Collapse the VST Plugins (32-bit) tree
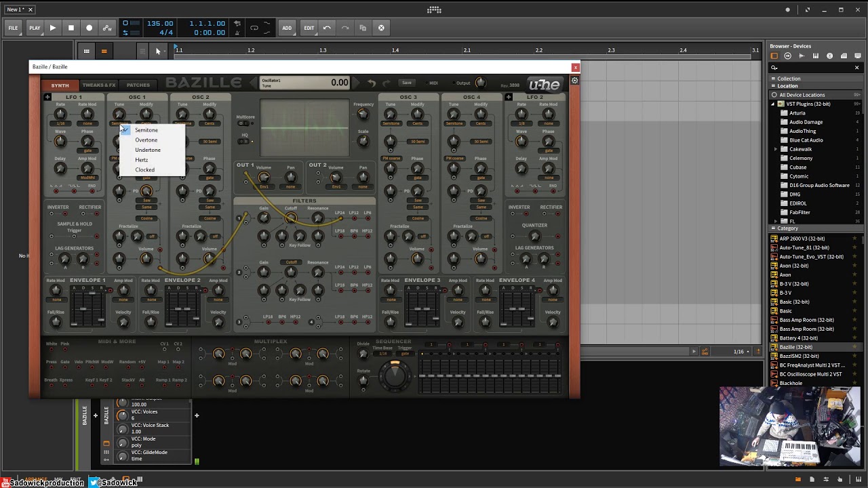This screenshot has height=488, width=868. coord(772,104)
